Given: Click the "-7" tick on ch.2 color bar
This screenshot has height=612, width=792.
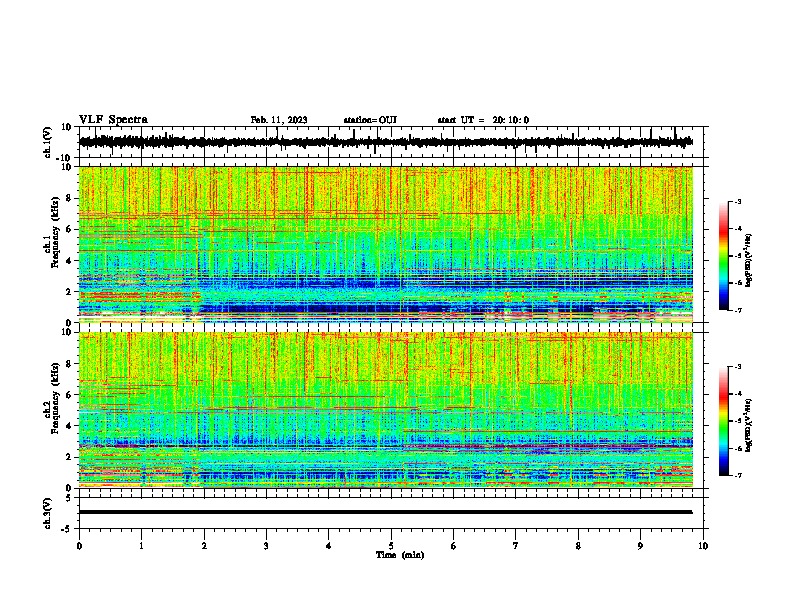Looking at the screenshot, I should point(738,476).
